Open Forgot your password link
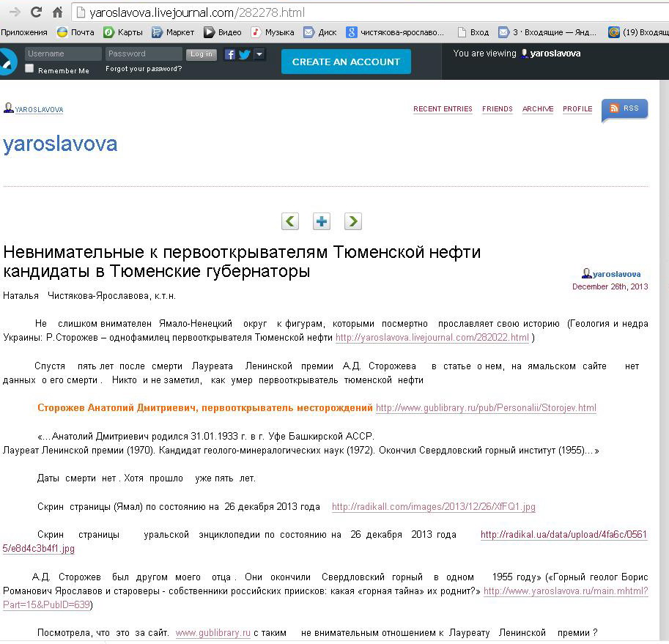Viewport: 669px width, 644px height. (144, 69)
